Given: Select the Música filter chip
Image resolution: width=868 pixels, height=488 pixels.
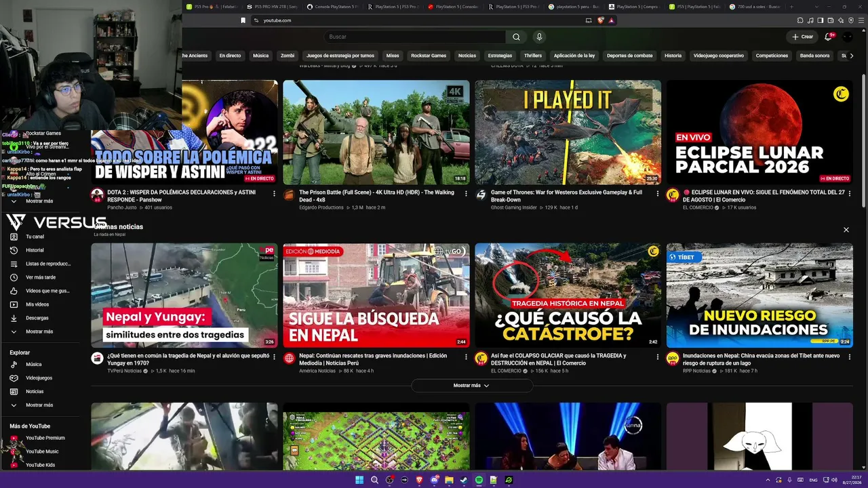Looking at the screenshot, I should coord(260,56).
